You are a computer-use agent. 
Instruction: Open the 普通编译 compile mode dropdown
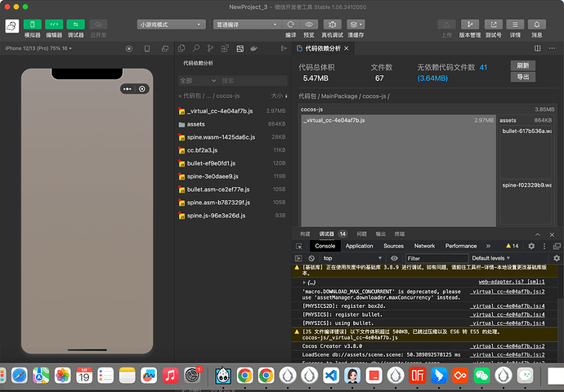[x=247, y=24]
